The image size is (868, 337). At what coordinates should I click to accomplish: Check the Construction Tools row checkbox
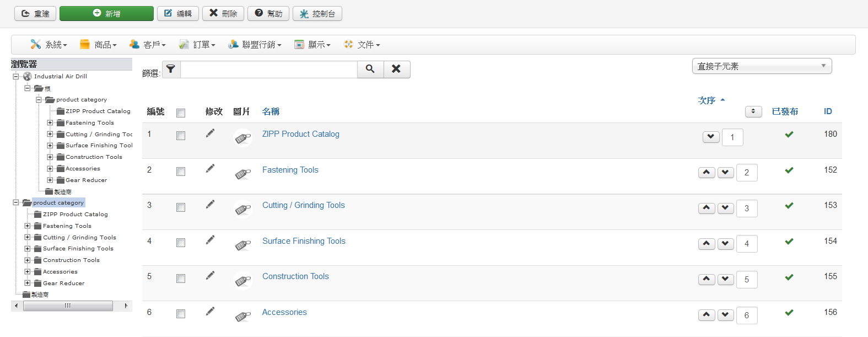point(181,279)
